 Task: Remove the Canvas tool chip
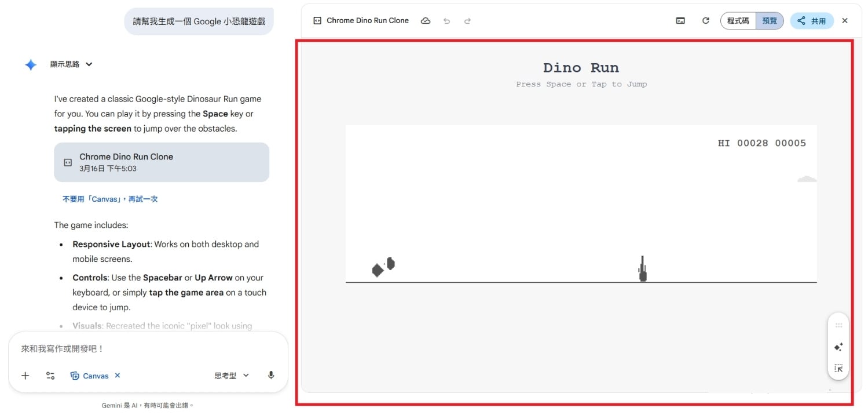coord(118,376)
